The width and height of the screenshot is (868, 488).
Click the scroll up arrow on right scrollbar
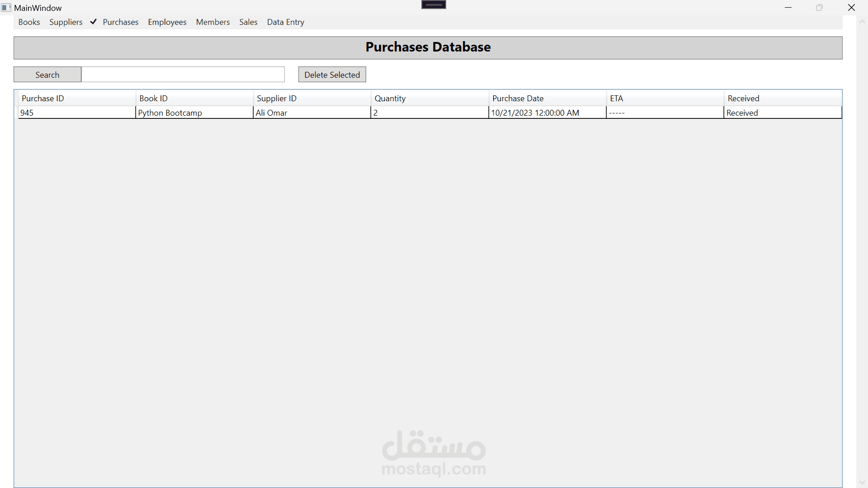coord(862,22)
